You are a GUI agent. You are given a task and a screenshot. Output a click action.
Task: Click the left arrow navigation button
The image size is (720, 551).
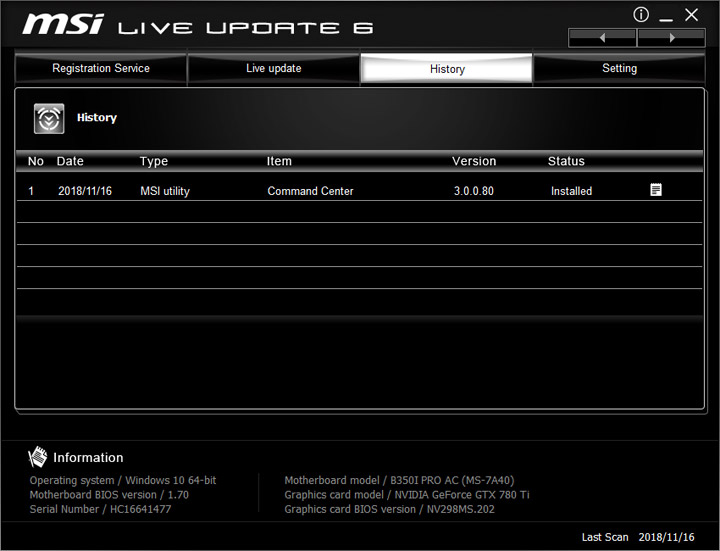(x=602, y=38)
